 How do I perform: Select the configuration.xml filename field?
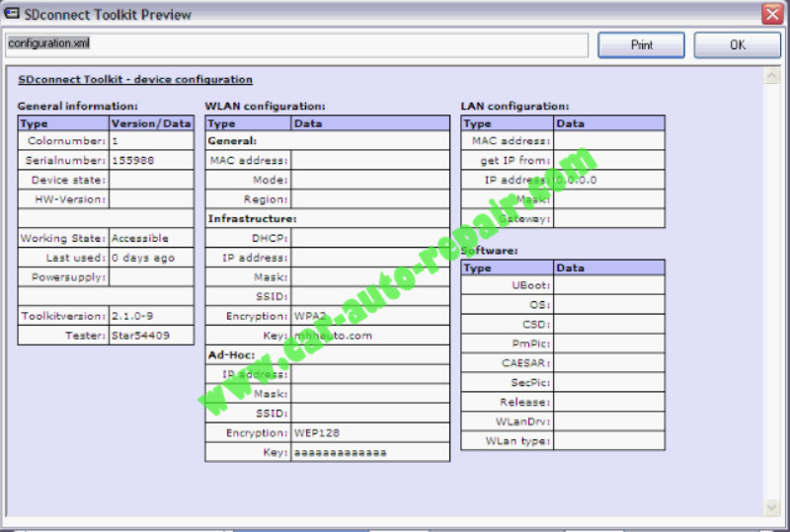tap(297, 44)
